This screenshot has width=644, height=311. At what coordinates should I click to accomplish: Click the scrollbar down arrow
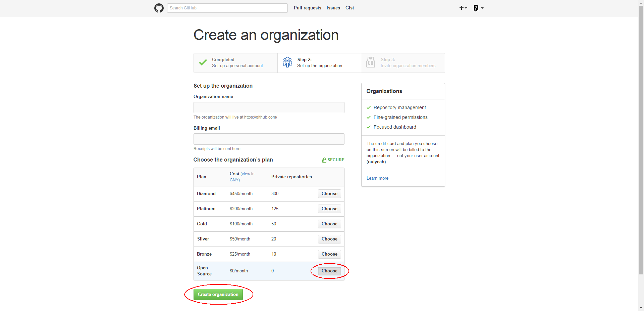coord(641,308)
